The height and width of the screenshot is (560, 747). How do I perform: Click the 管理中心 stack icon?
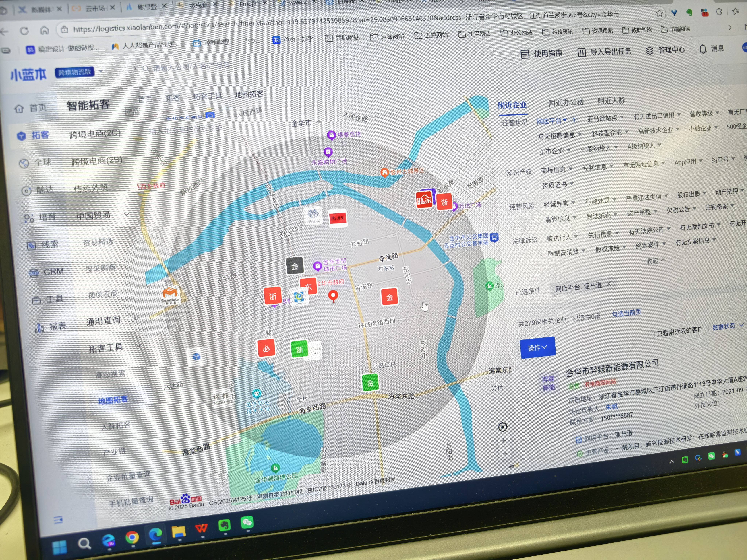[649, 51]
